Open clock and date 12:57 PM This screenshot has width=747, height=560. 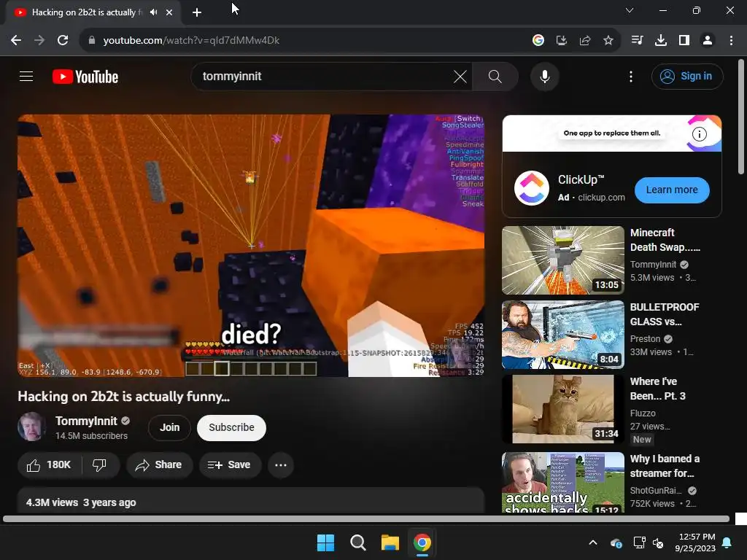click(695, 542)
